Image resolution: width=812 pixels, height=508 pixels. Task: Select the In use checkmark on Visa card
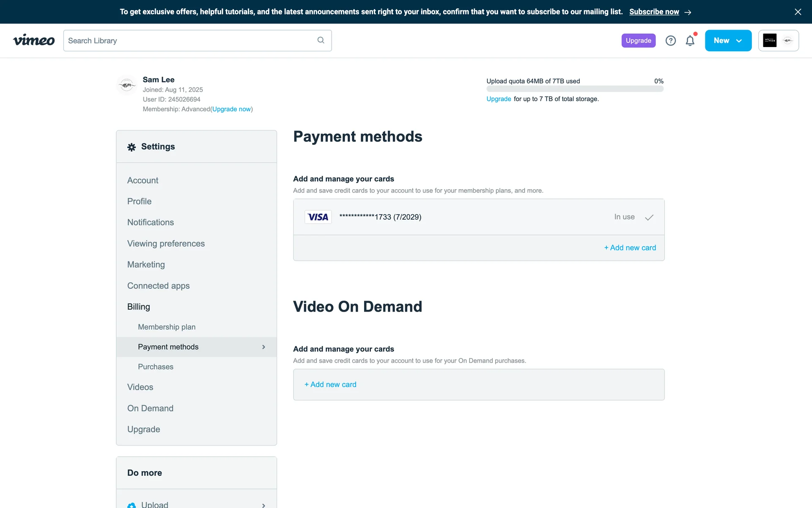pos(649,217)
